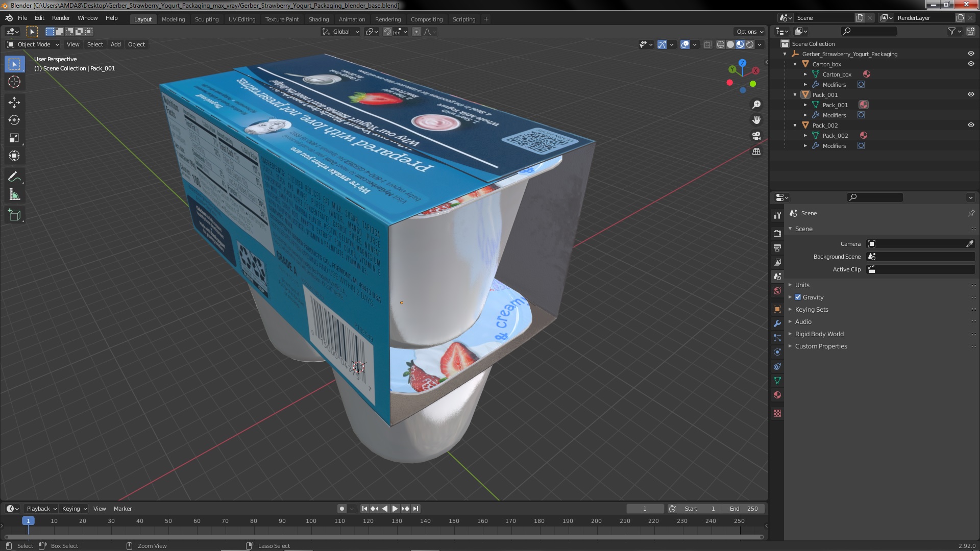Switch to the Scripting workspace tab
The width and height of the screenshot is (980, 551).
pyautogui.click(x=464, y=19)
